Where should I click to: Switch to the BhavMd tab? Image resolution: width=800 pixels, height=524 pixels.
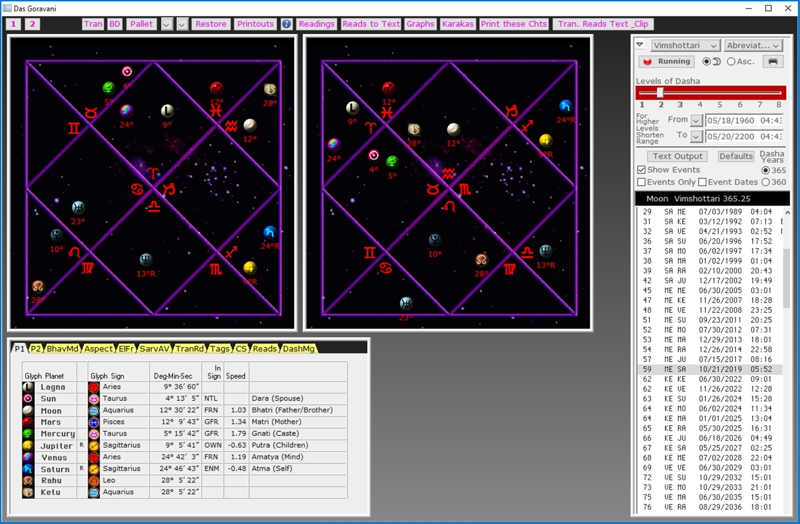pos(64,348)
